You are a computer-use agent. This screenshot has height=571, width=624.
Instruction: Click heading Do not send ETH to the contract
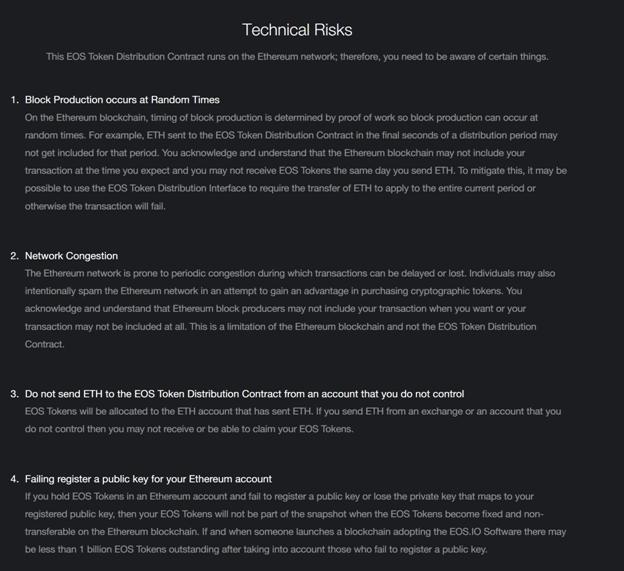pyautogui.click(x=244, y=394)
